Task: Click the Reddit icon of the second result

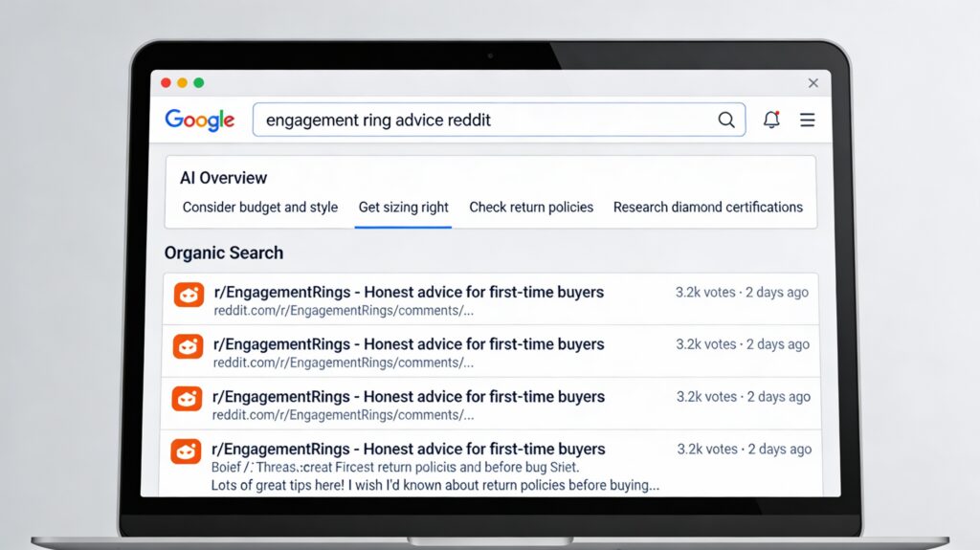Action: click(188, 346)
